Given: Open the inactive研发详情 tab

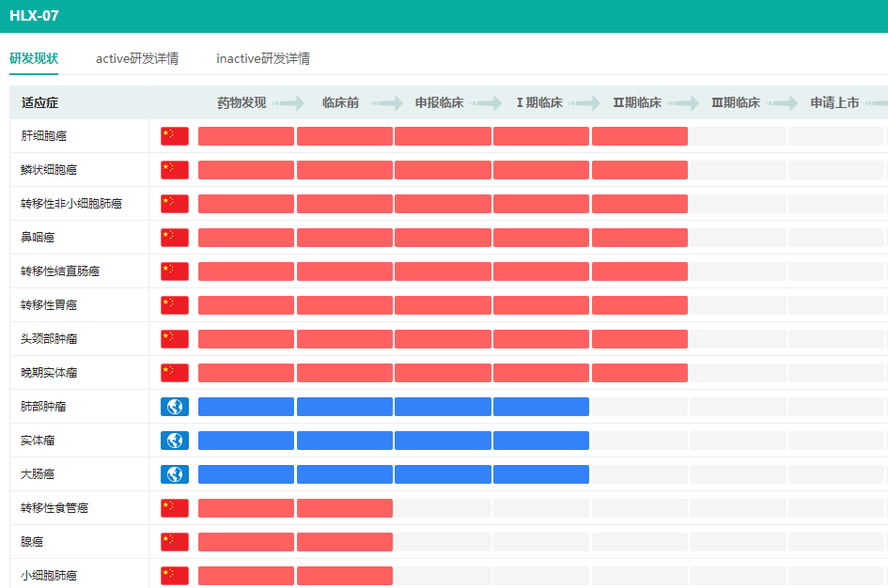Looking at the screenshot, I should click(x=263, y=58).
